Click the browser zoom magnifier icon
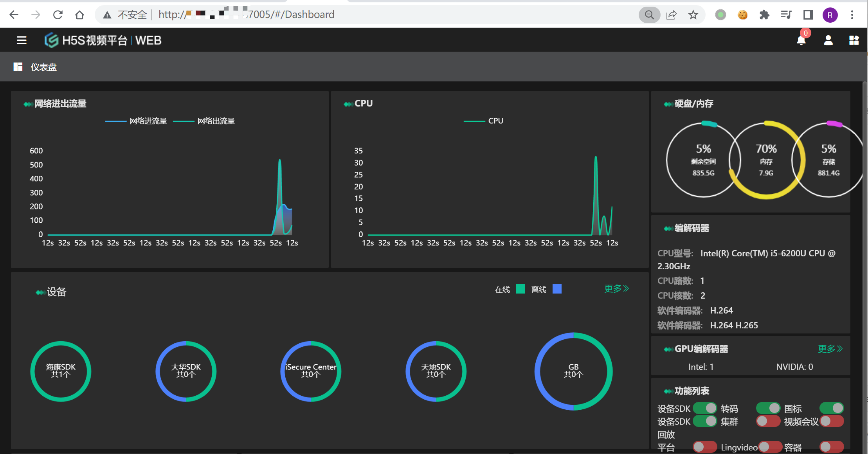 (x=649, y=15)
